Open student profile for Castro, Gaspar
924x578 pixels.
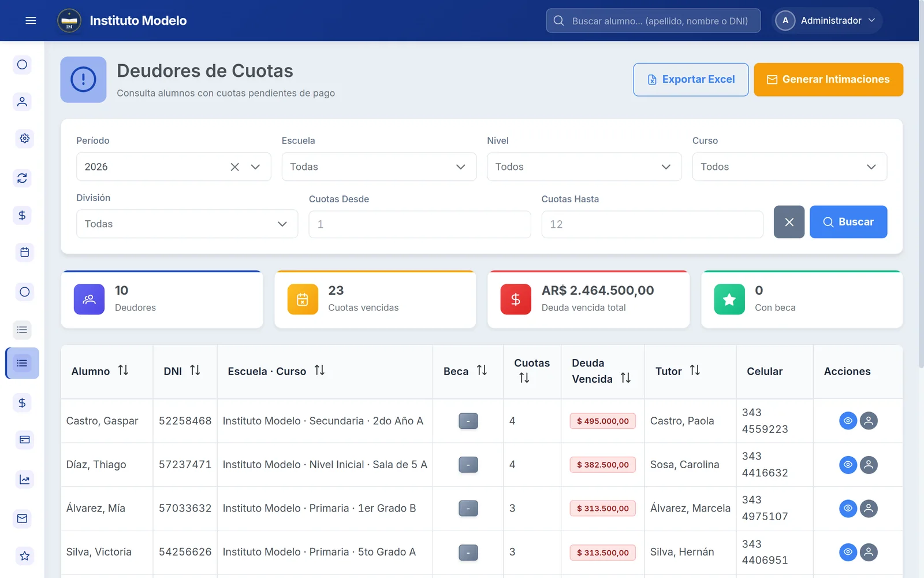pos(869,421)
